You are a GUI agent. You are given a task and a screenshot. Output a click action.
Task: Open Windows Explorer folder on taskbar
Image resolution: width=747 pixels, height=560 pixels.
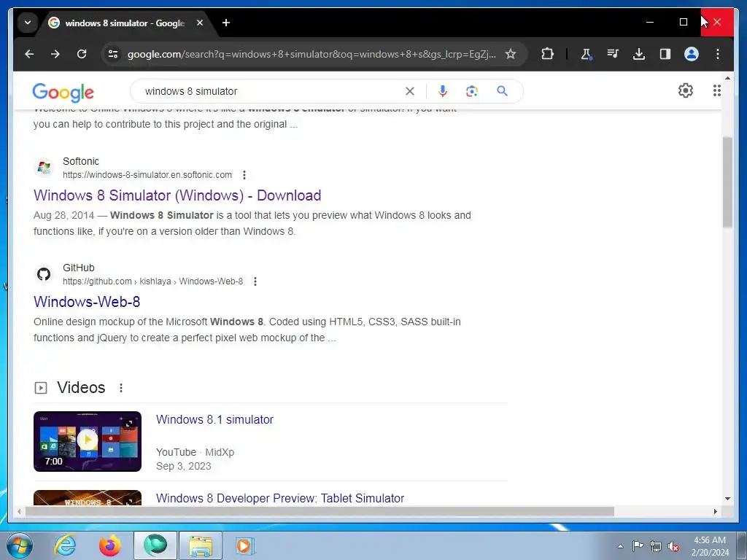[200, 545]
